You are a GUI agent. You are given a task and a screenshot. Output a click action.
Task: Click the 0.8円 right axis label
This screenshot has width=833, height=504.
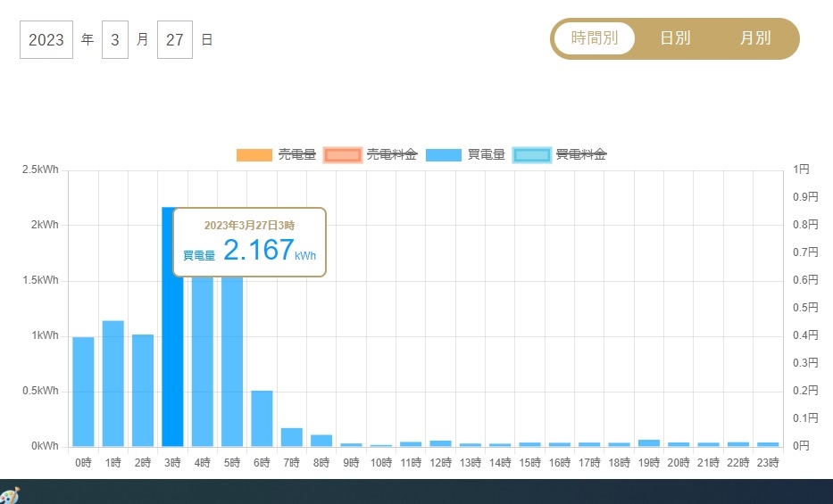805,225
